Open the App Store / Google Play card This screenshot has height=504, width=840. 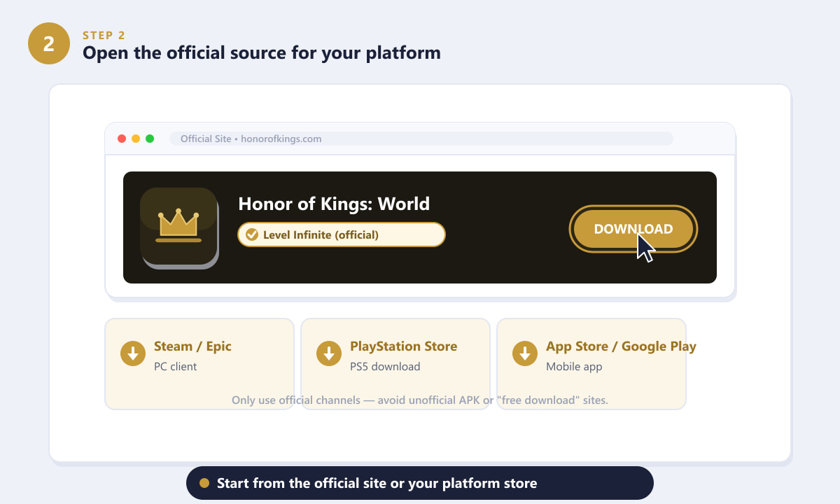pos(591,364)
